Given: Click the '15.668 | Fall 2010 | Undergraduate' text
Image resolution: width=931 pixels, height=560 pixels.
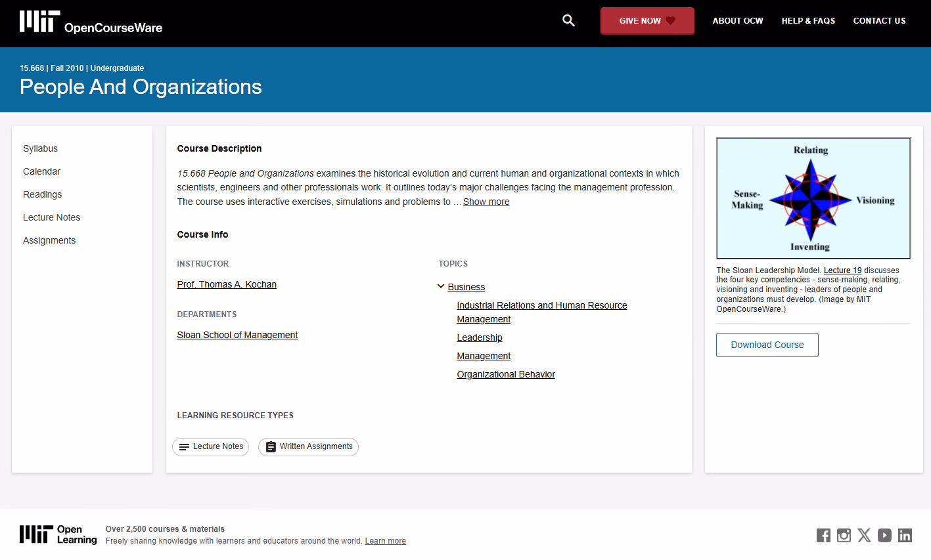Looking at the screenshot, I should point(81,68).
